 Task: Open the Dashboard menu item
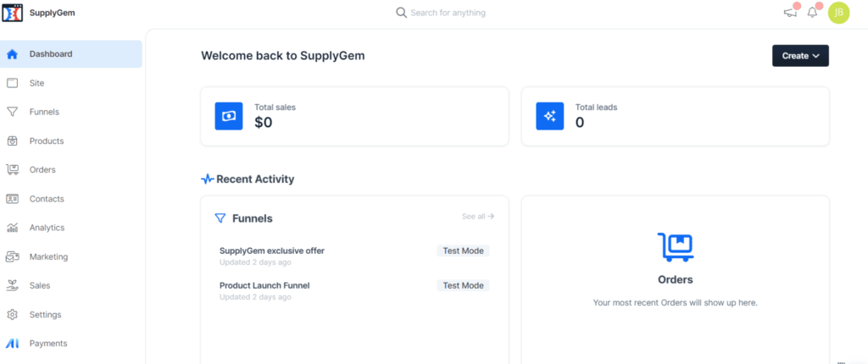coord(71,54)
